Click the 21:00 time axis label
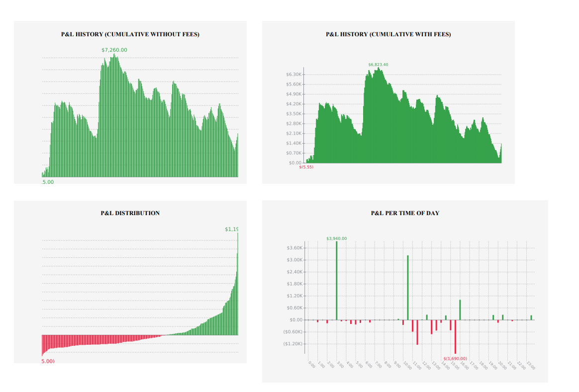579x392 pixels. [512, 366]
